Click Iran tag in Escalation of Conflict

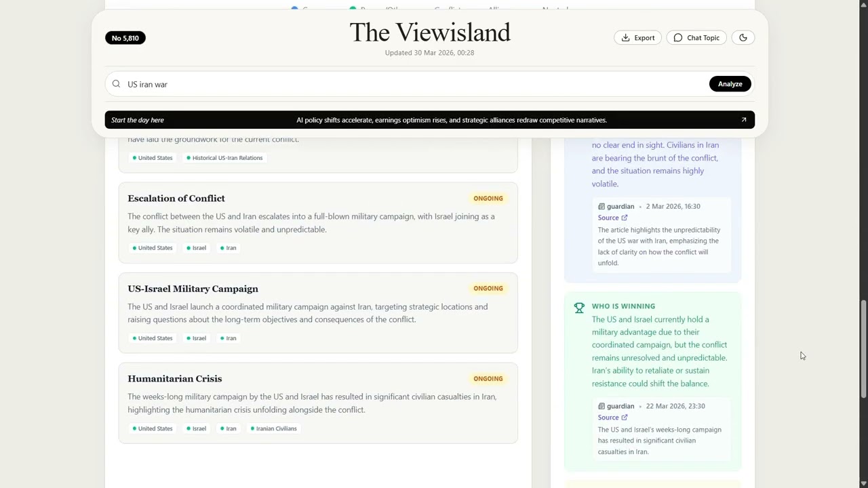tap(229, 248)
